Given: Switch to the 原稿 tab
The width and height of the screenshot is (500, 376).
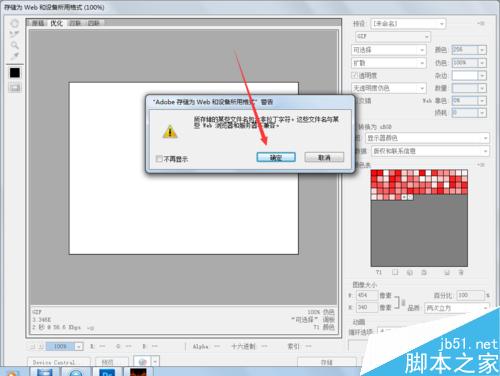Looking at the screenshot, I should [x=38, y=23].
